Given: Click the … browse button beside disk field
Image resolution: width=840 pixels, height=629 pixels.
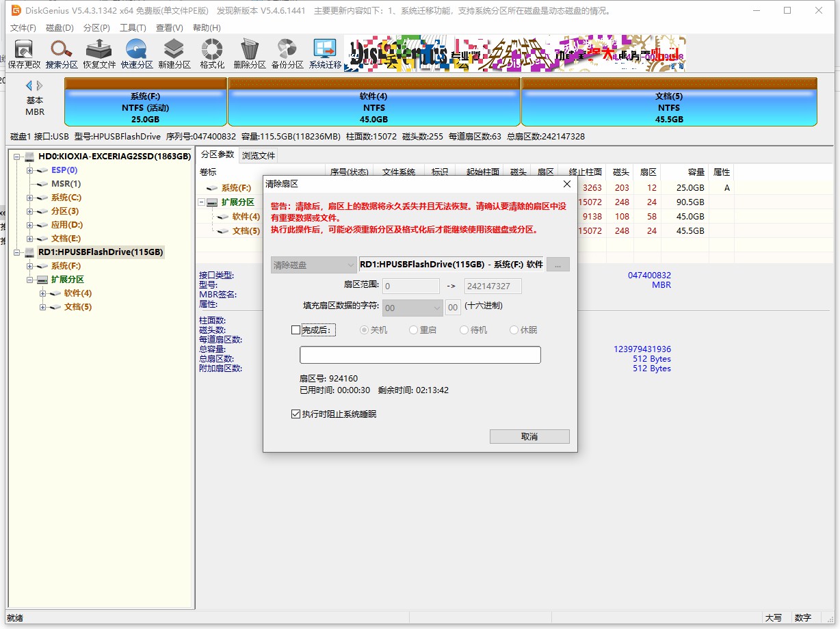Looking at the screenshot, I should (557, 265).
